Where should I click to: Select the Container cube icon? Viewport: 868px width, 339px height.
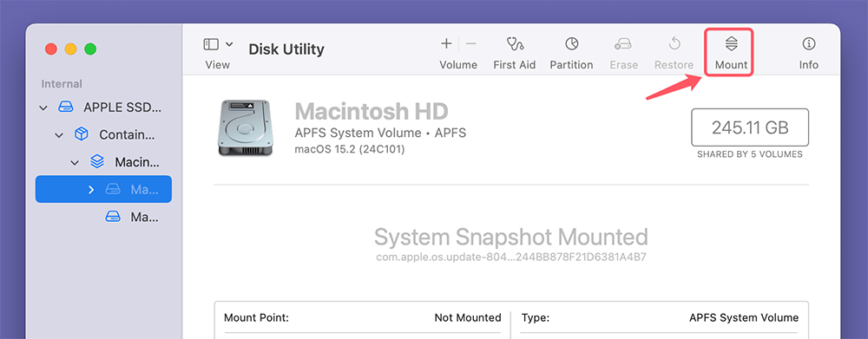[82, 134]
